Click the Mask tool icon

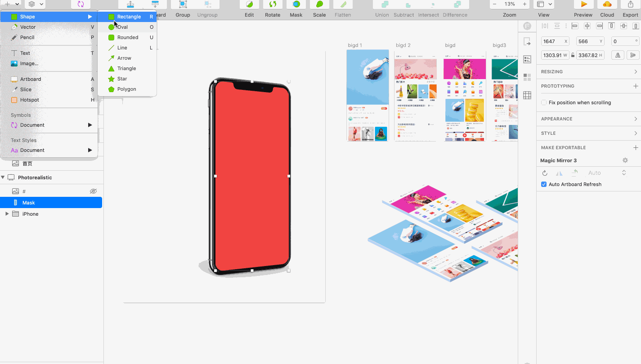[x=296, y=4]
